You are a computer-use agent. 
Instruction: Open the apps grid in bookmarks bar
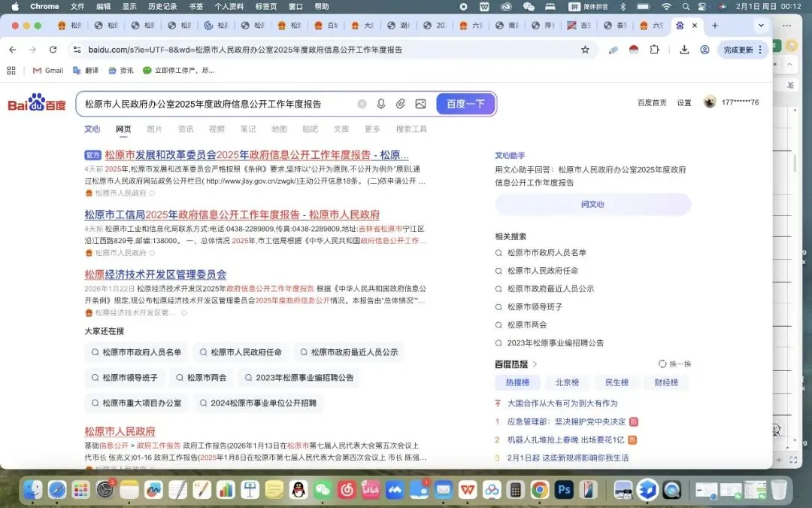(x=11, y=71)
